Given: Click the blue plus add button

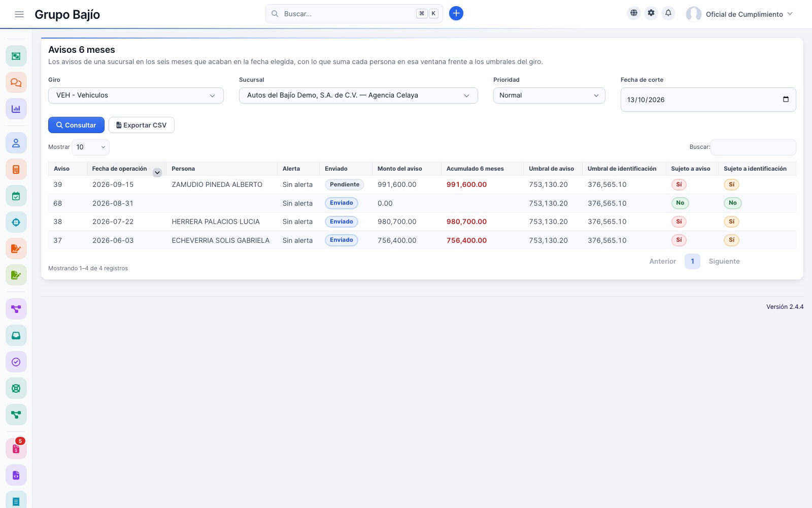Looking at the screenshot, I should click(456, 14).
